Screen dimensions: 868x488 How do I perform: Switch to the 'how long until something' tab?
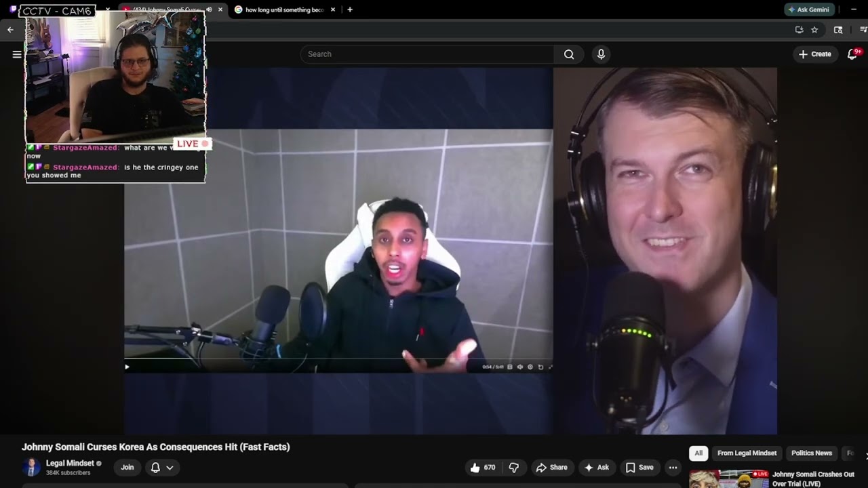pyautogui.click(x=285, y=9)
